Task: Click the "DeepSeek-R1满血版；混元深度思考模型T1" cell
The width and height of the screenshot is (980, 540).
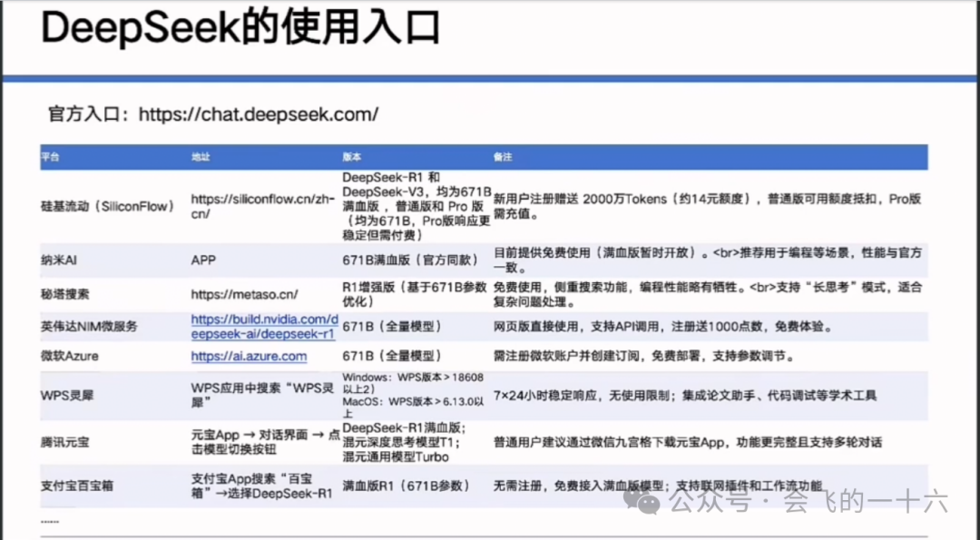Action: 405,443
